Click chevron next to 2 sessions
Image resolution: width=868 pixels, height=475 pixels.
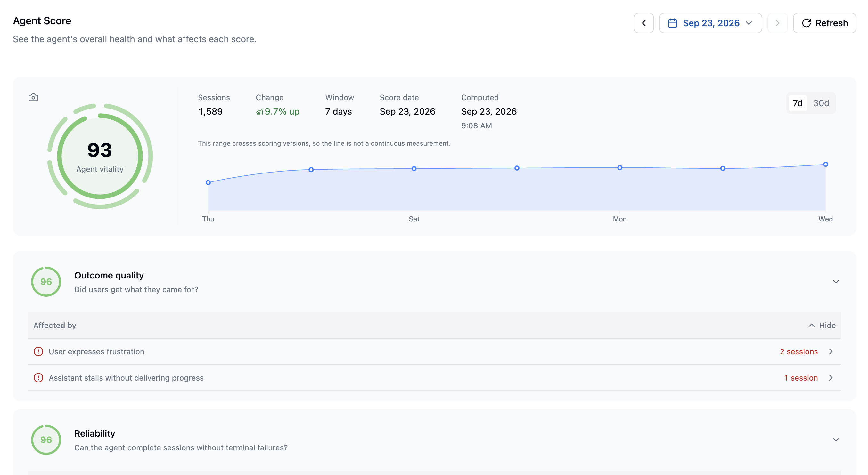tap(831, 351)
